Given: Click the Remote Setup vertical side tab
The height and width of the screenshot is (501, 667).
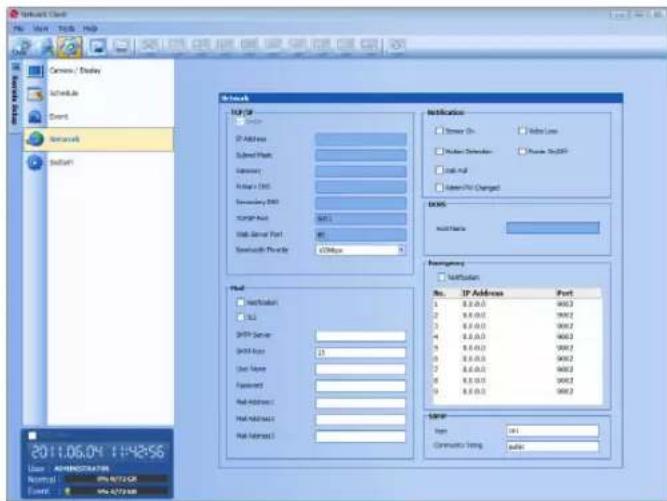Looking at the screenshot, I should point(15,97).
